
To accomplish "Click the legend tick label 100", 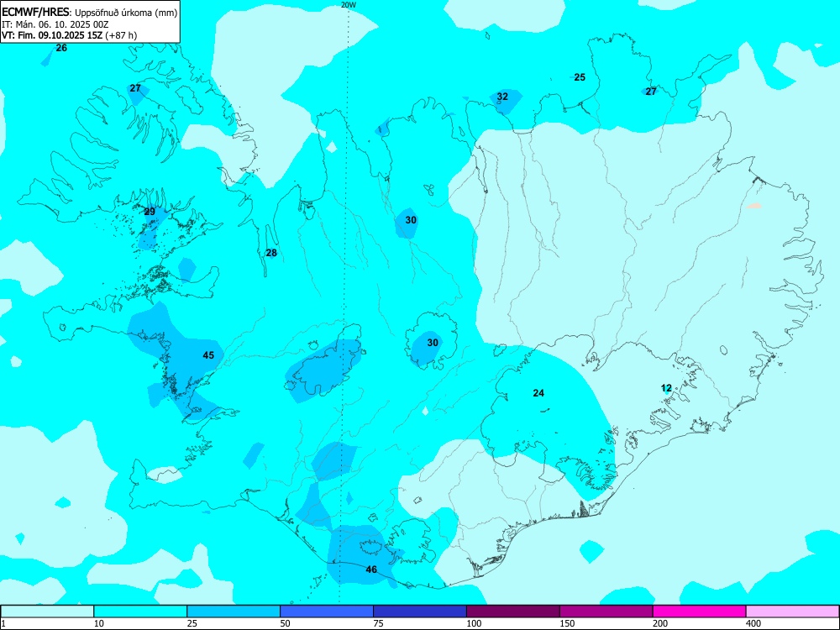I will (x=474, y=623).
